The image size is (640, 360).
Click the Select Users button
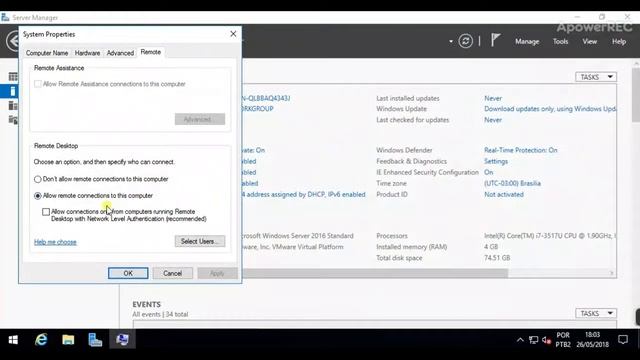(x=200, y=241)
